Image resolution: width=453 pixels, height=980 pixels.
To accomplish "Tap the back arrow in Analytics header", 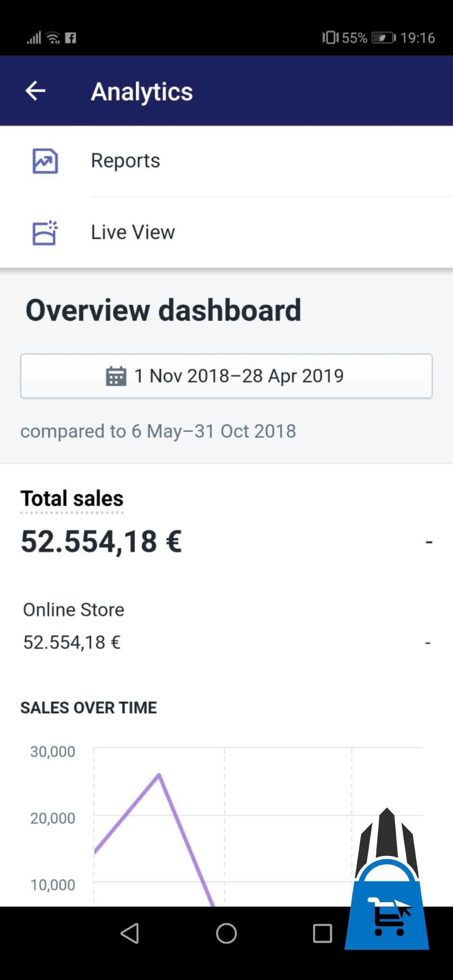I will pyautogui.click(x=35, y=91).
